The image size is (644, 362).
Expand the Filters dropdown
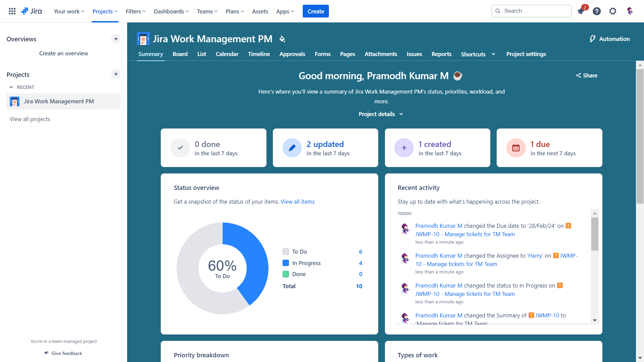[136, 11]
